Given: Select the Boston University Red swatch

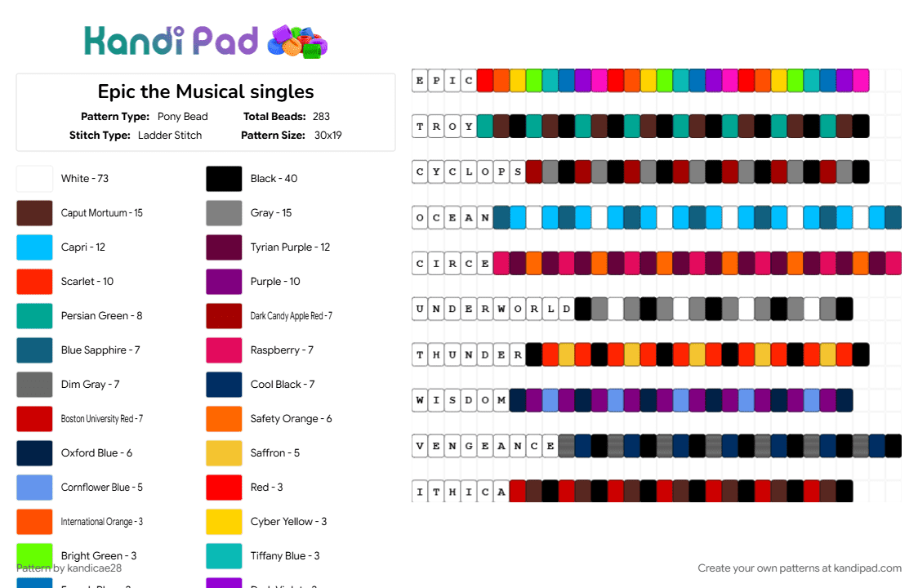Looking at the screenshot, I should (34, 419).
